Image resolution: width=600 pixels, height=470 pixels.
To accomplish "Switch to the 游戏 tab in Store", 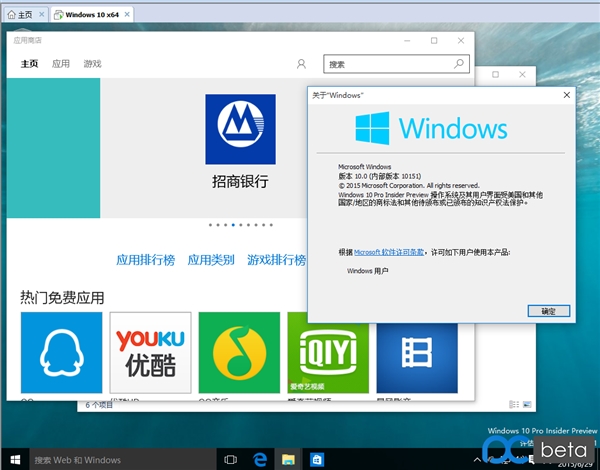I will (x=92, y=64).
